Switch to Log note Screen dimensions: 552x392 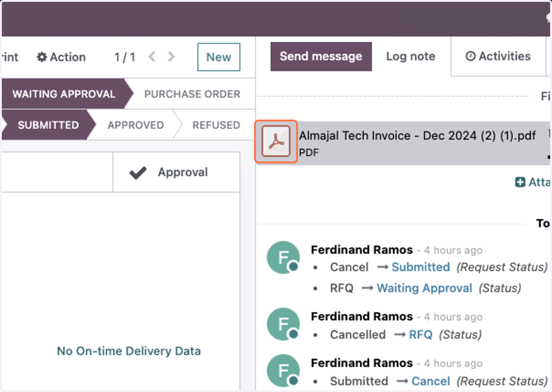click(411, 57)
